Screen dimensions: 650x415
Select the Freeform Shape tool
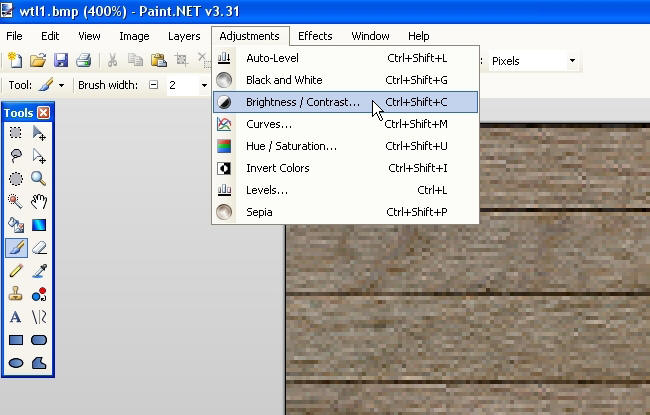pyautogui.click(x=39, y=363)
